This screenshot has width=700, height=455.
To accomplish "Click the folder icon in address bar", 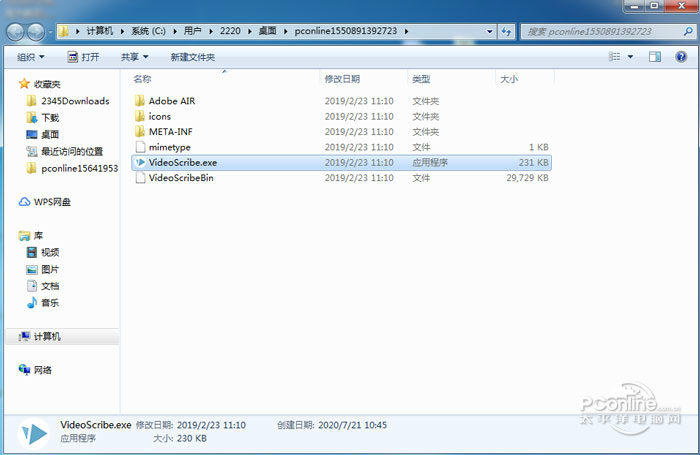I will (x=64, y=31).
